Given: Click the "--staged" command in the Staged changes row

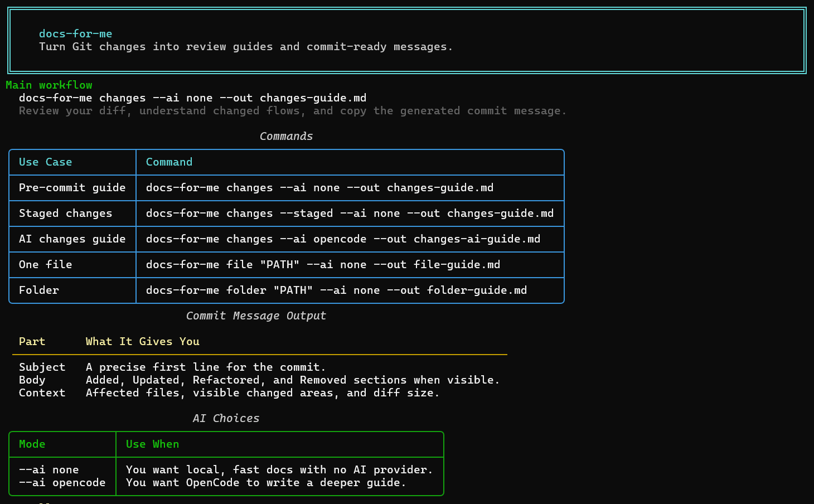Looking at the screenshot, I should click(350, 214).
